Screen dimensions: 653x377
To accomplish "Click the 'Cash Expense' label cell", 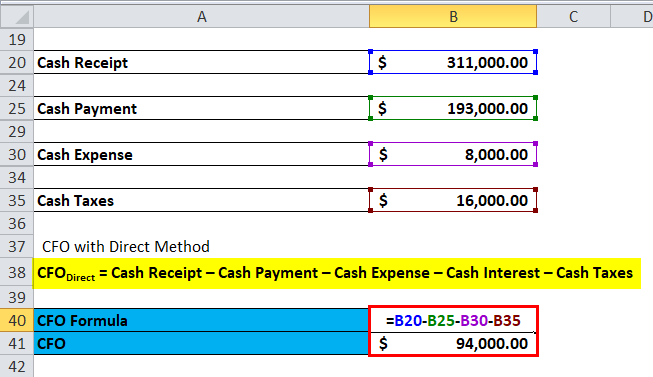I will 202,155.
